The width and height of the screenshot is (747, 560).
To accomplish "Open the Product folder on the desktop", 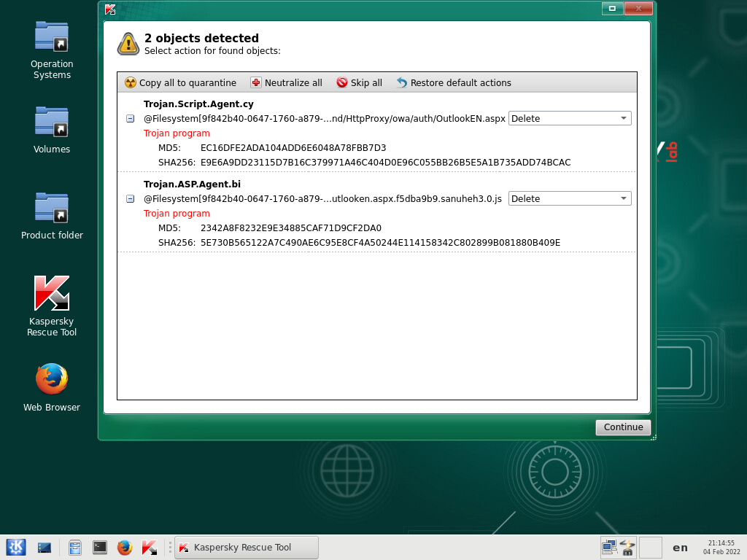I will 51,207.
